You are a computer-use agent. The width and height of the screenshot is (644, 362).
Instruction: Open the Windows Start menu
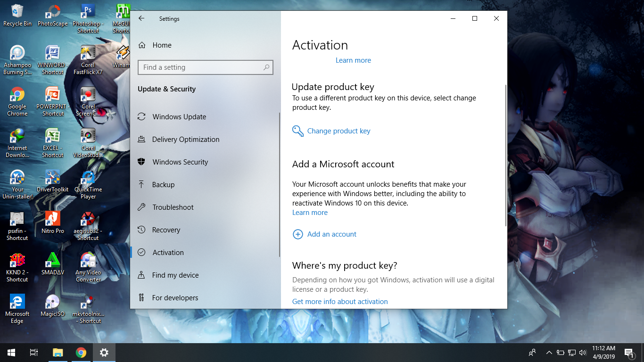coord(11,353)
